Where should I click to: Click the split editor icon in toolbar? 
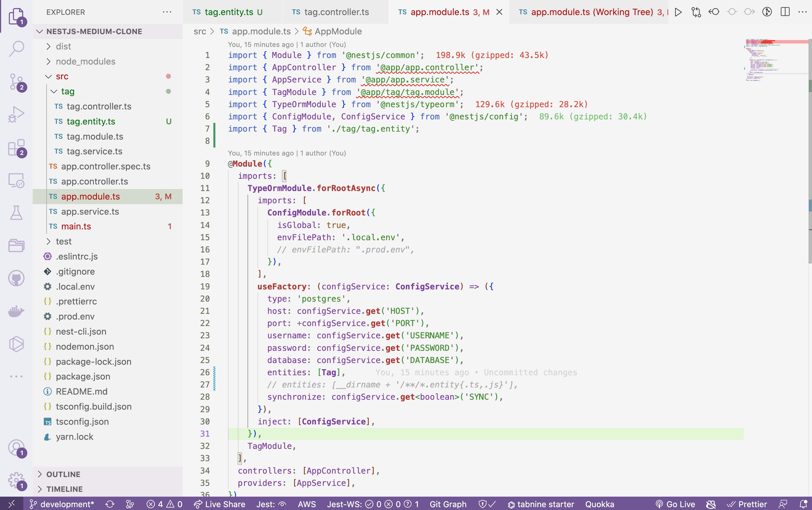coord(786,11)
